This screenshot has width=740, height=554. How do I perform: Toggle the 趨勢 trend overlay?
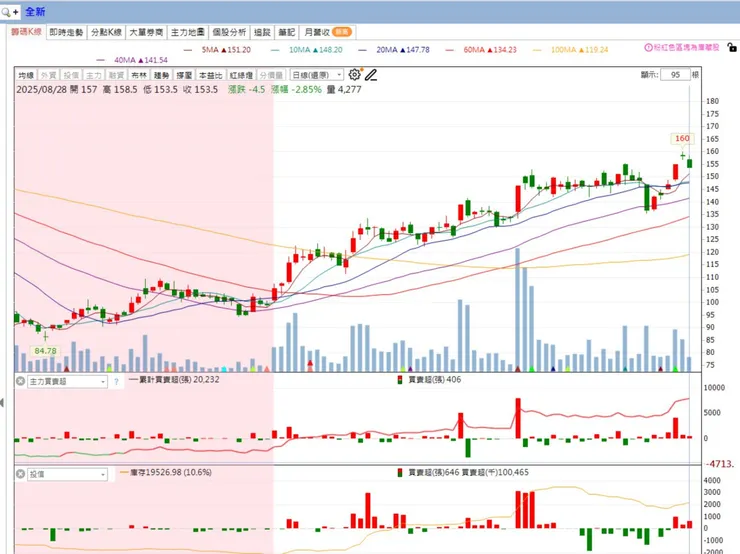click(x=161, y=75)
